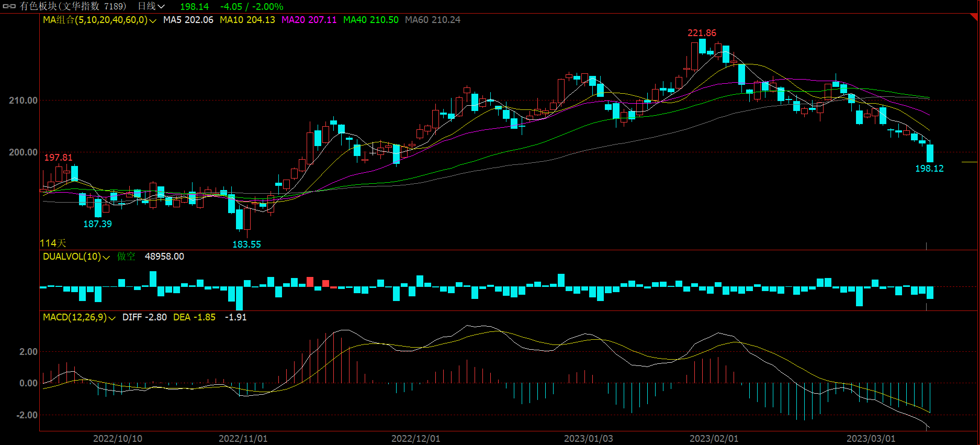Click the red corner marker at top right
This screenshot has height=445, width=980.
pos(975,17)
